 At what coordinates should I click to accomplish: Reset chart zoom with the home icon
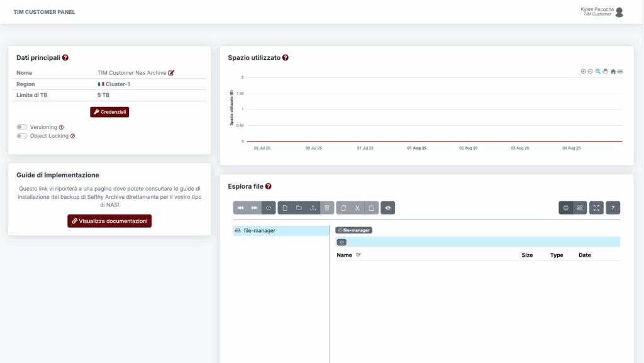coord(613,71)
